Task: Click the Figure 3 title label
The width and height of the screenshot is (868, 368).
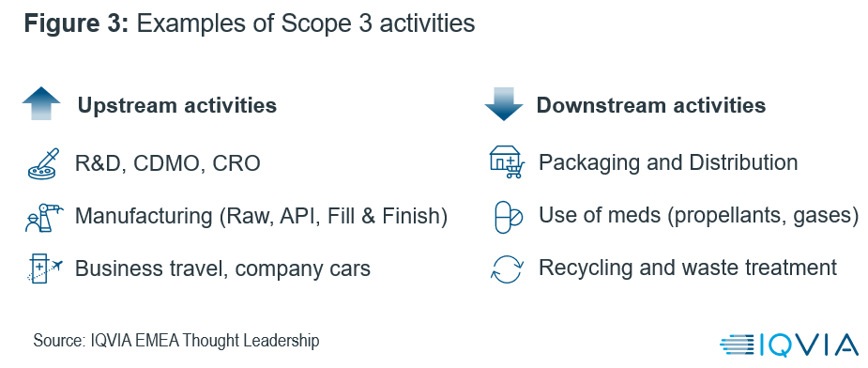Action: [76, 23]
